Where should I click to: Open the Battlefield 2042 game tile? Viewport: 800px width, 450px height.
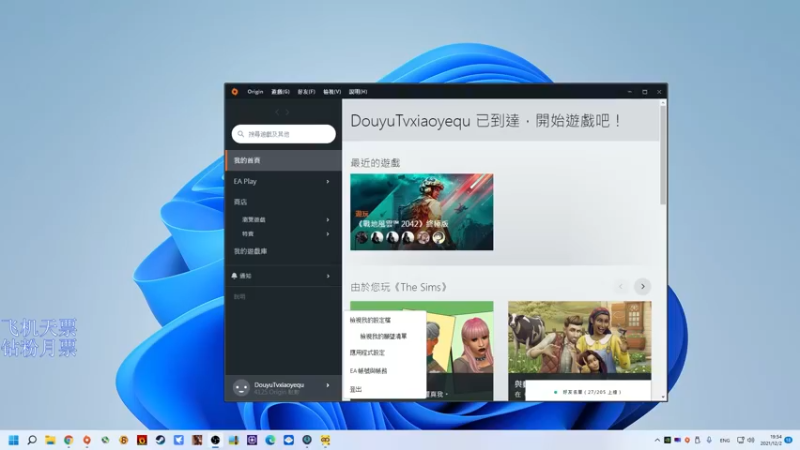[421, 212]
